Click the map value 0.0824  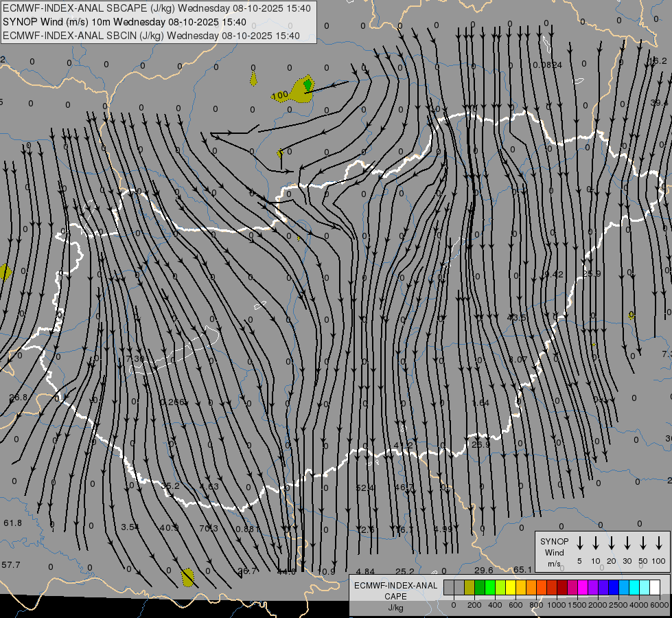pyautogui.click(x=547, y=65)
